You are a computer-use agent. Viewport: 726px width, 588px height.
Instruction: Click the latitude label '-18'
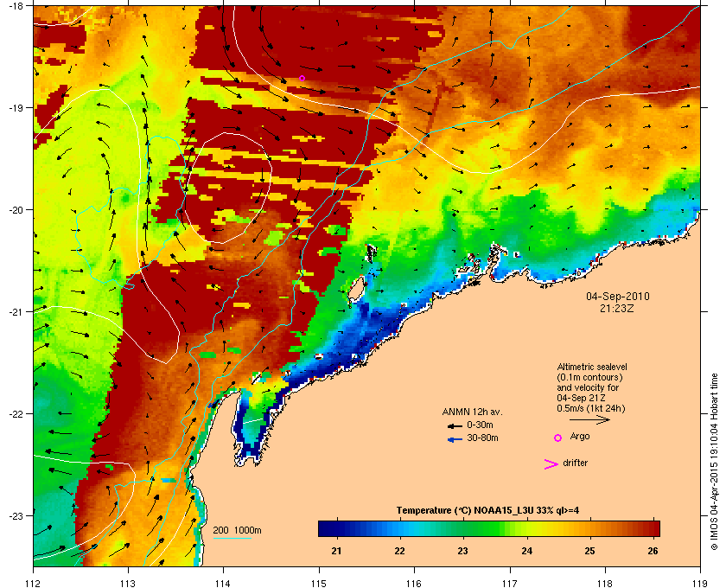16,6
